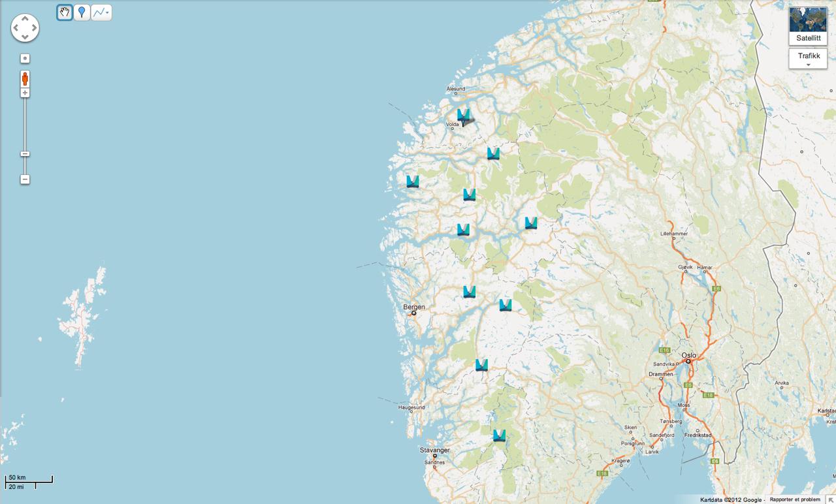Click the Fredrikstad town label

698,434
